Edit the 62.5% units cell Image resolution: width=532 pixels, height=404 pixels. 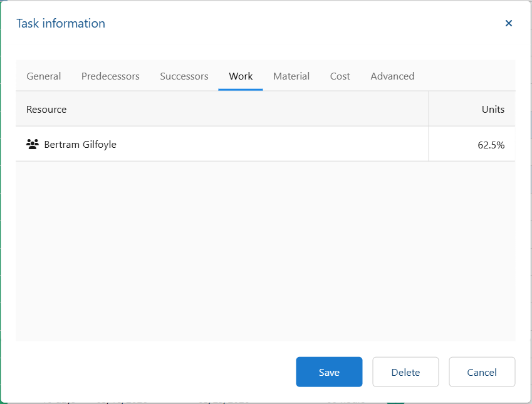tap(472, 144)
